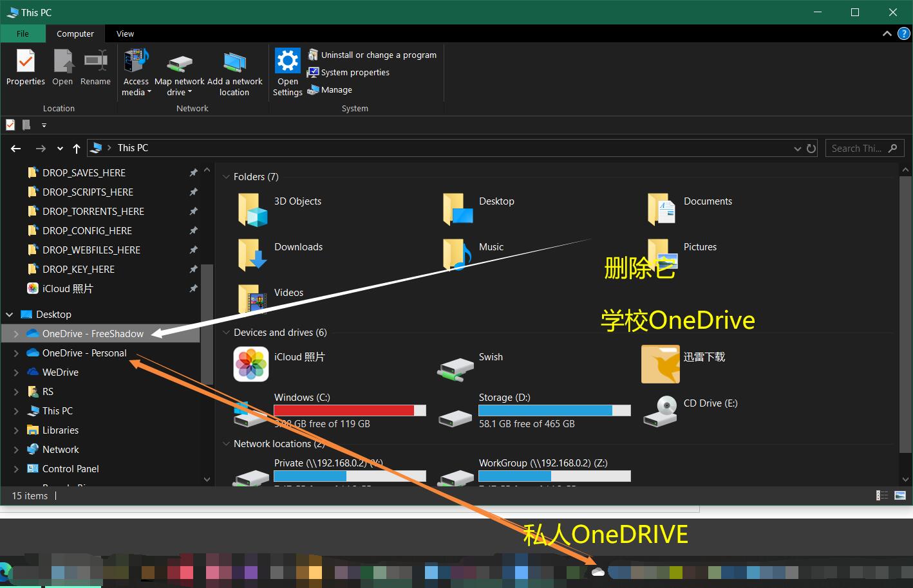
Task: Select WeDrive in the navigation pane
Action: (60, 372)
